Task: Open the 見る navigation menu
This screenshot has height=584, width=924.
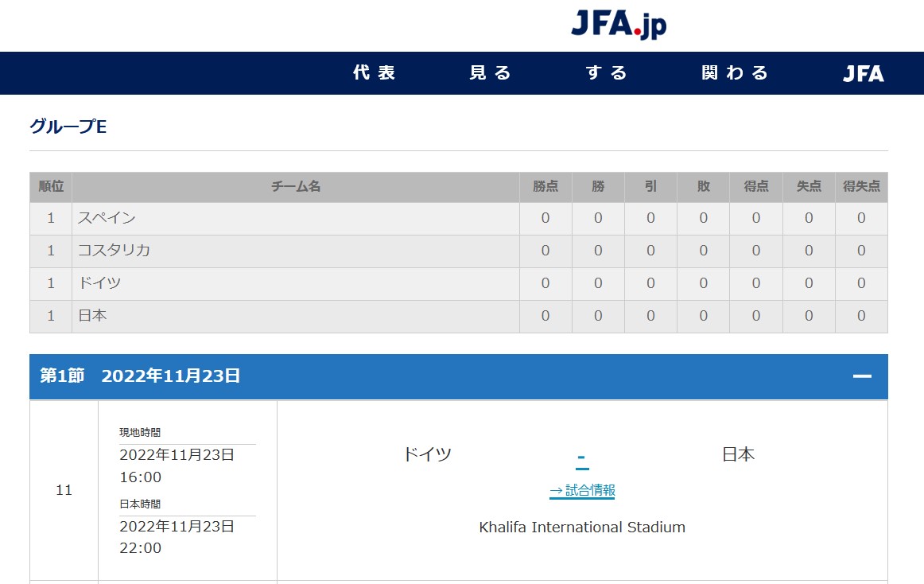Action: [491, 72]
